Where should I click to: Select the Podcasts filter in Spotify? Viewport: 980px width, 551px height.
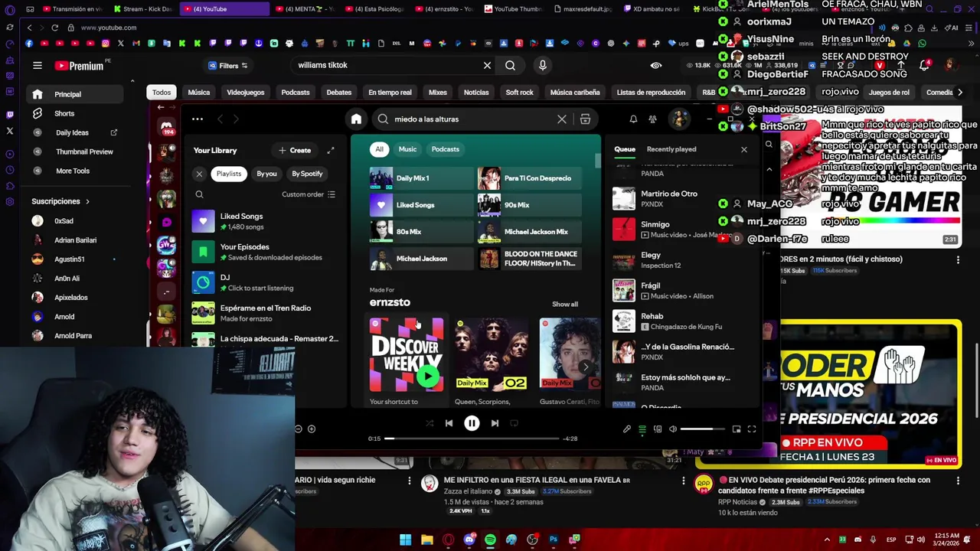click(x=445, y=149)
